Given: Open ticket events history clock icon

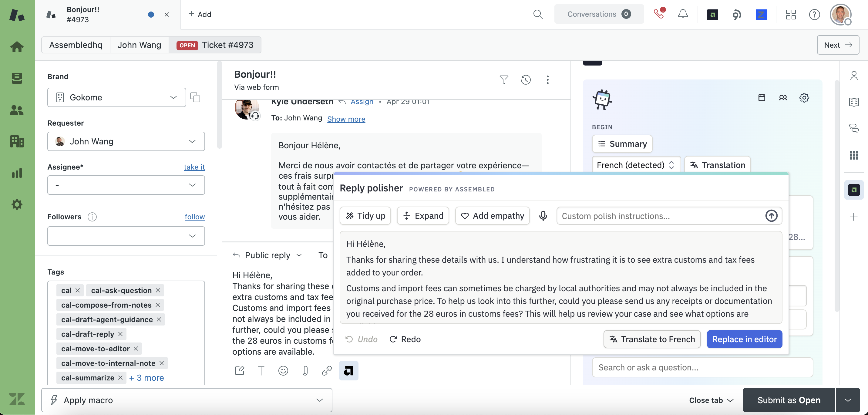Looking at the screenshot, I should click(526, 79).
